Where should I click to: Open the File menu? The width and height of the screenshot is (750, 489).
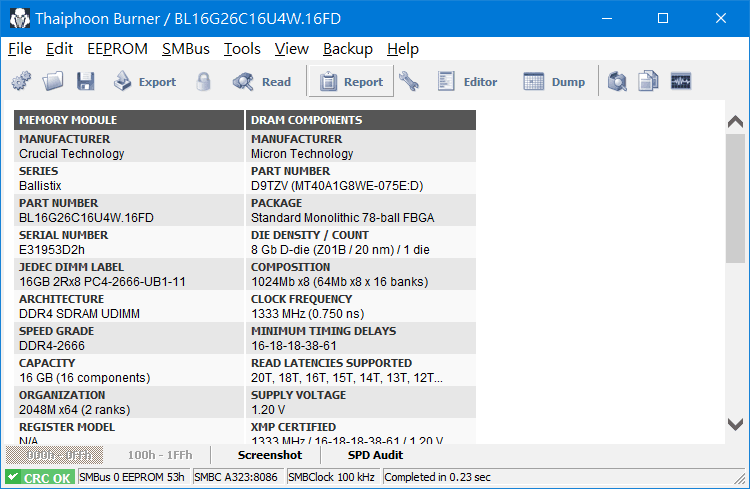coord(20,49)
